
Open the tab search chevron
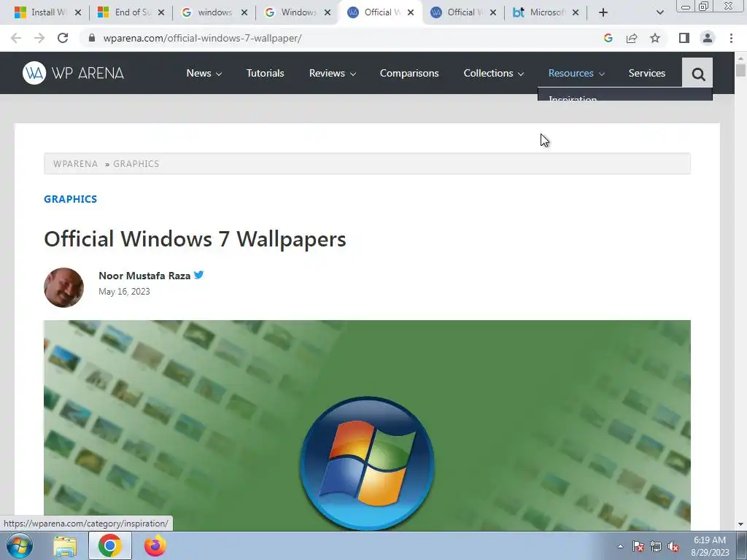click(659, 12)
